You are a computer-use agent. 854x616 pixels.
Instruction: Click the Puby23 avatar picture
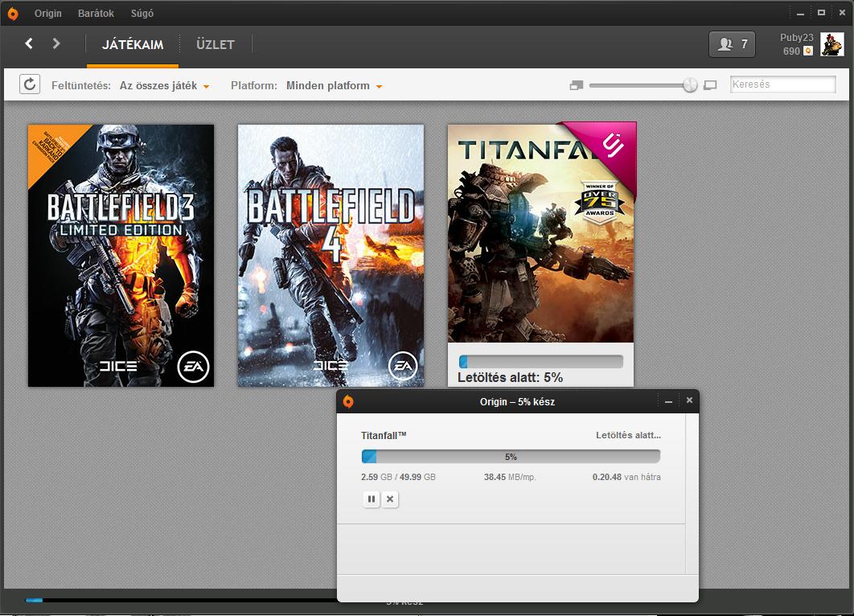[x=831, y=44]
